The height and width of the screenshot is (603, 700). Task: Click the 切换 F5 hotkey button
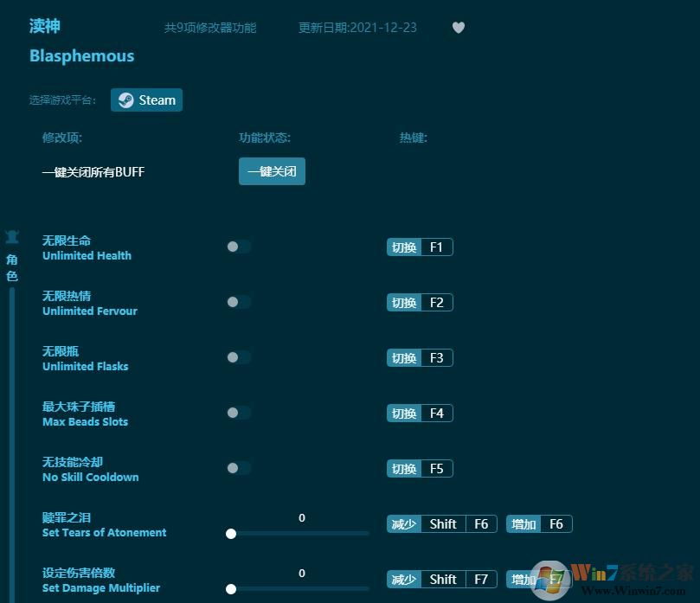(x=420, y=468)
